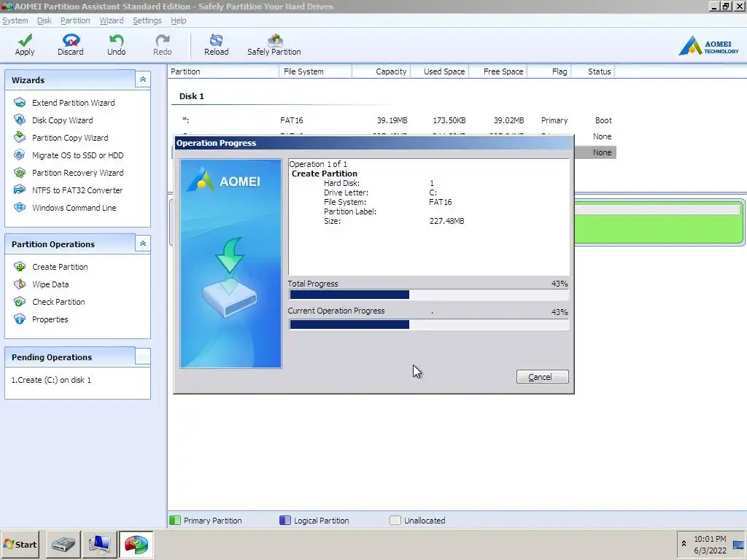
Task: Sort by File System column header
Action: pyautogui.click(x=315, y=71)
